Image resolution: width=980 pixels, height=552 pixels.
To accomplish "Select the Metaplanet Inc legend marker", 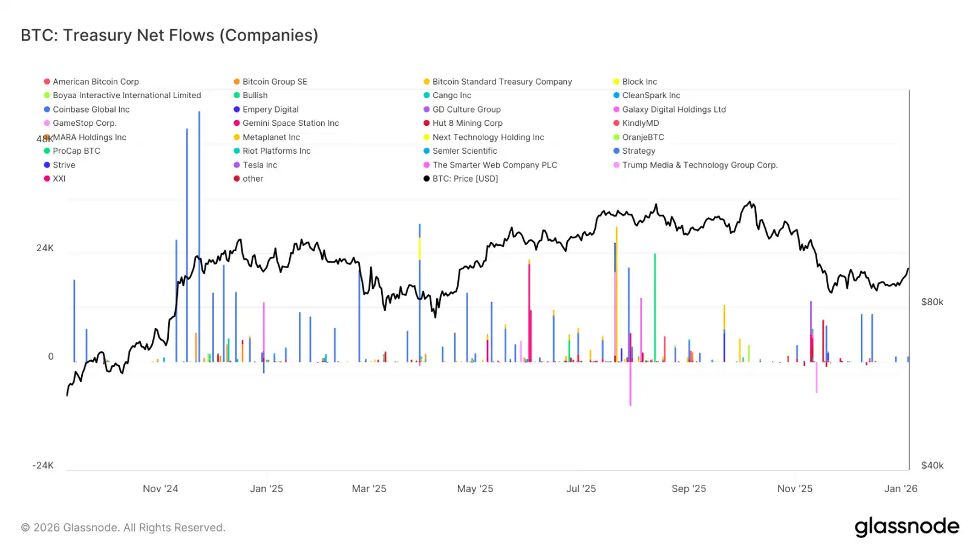I will [x=235, y=137].
